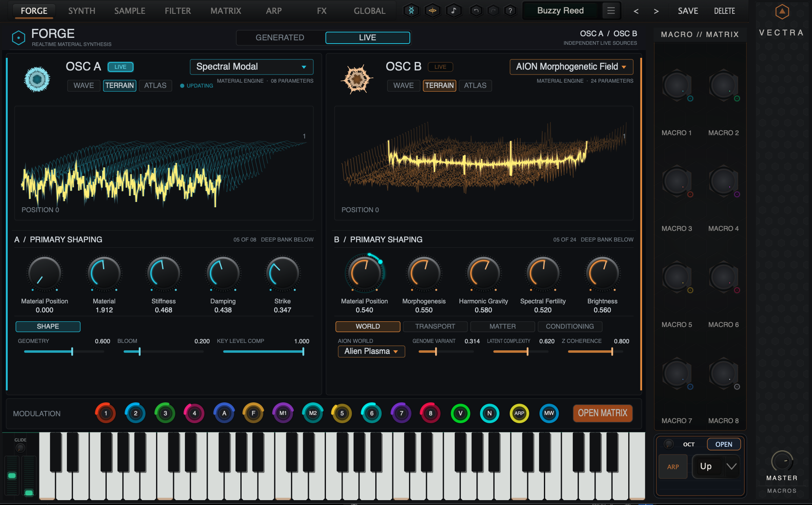Click the orange eye icon in toolbar
This screenshot has width=812, height=505.
point(433,11)
